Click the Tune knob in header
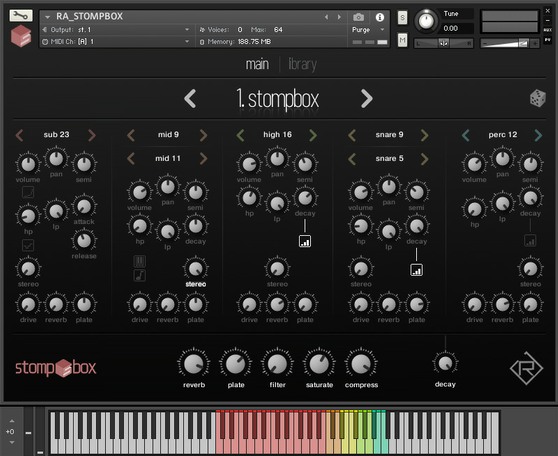The height and width of the screenshot is (456, 558). pyautogui.click(x=426, y=21)
